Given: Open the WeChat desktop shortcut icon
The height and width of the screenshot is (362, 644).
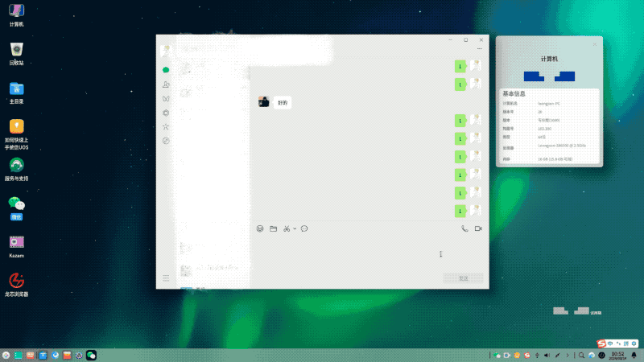Looking at the screenshot, I should point(16,205).
